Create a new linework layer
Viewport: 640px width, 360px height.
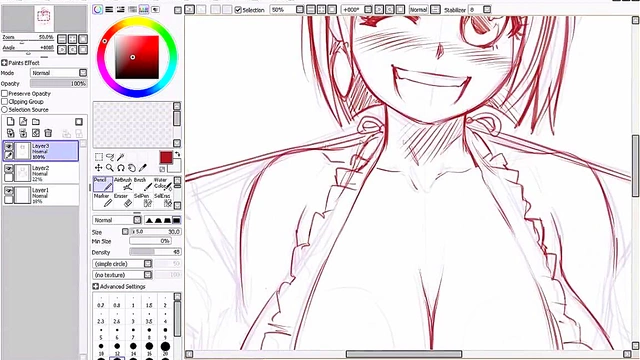(23, 122)
